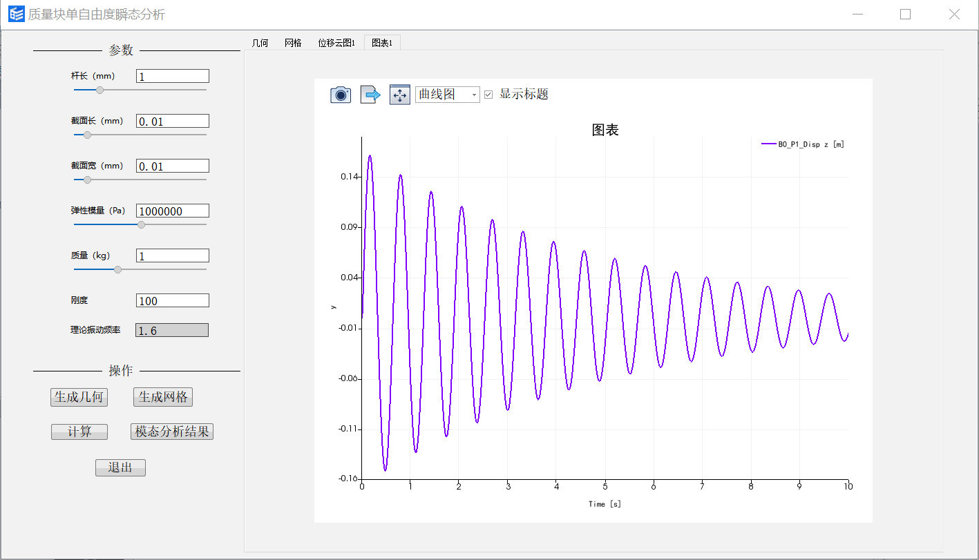The image size is (979, 560).
Task: Minimize the window
Action: coord(857,14)
